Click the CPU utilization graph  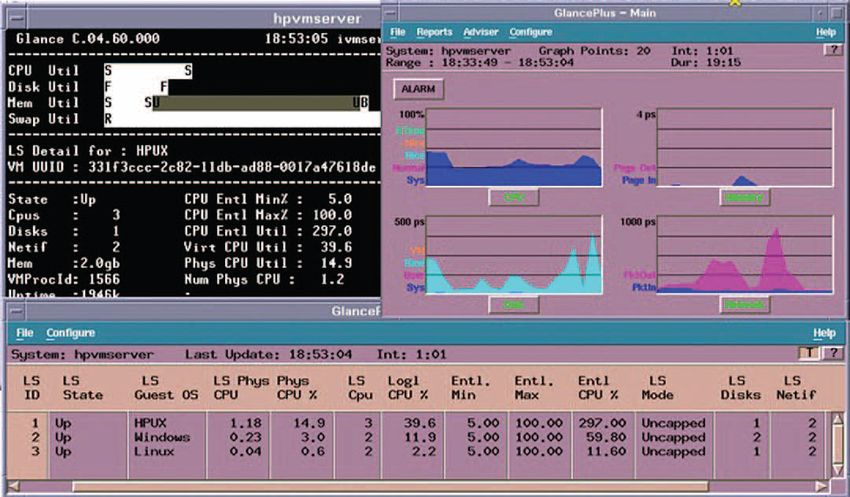[513, 147]
